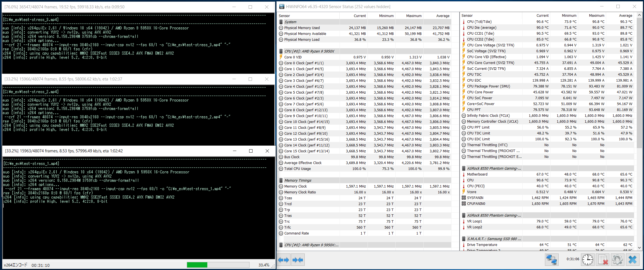
Task: Open the network remote monitoring icon
Action: (x=551, y=260)
